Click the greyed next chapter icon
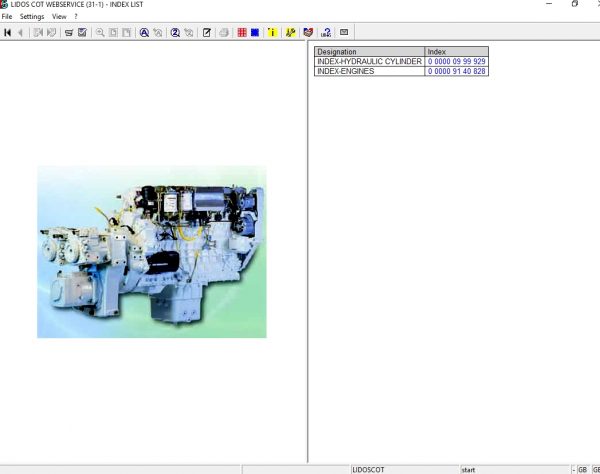Screen dimensions: 600x474 pos(51,33)
